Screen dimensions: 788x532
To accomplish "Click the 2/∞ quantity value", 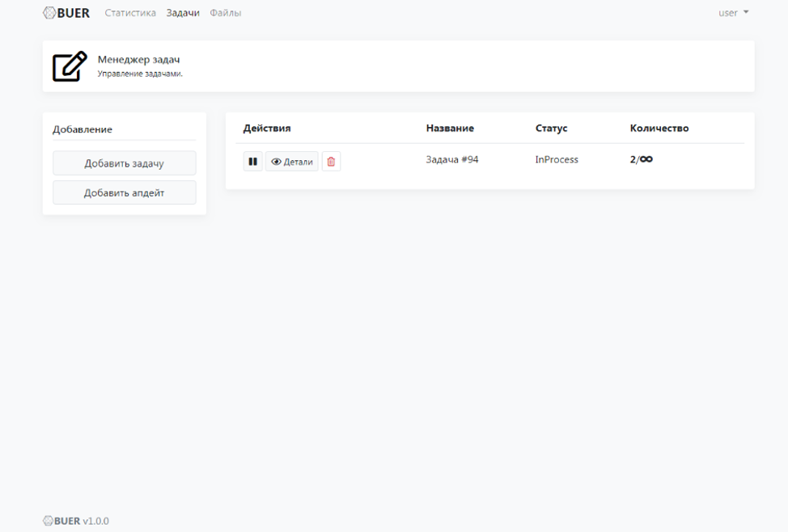I will point(642,159).
